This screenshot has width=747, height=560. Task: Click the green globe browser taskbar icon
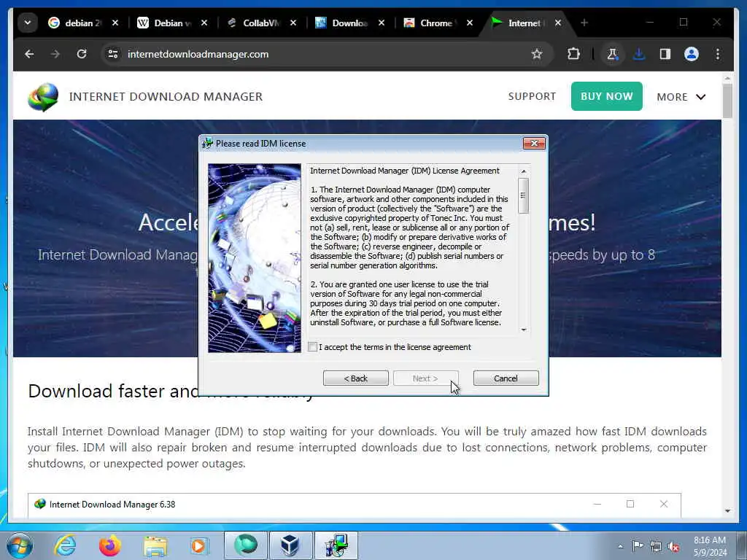245,545
